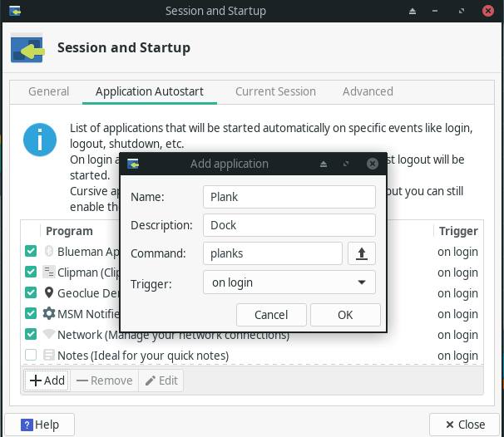Open the Trigger dropdown set to on login
This screenshot has width=504, height=437.
coord(289,282)
